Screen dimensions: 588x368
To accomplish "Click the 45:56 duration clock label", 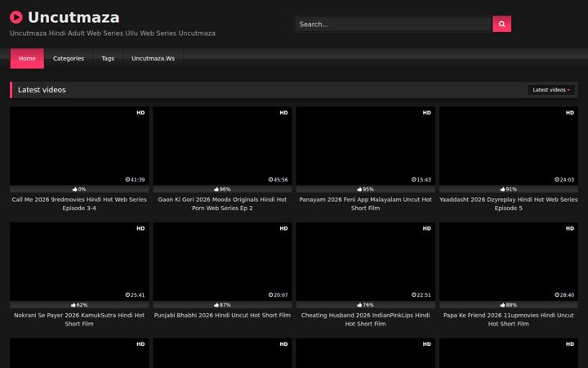I will [x=278, y=179].
